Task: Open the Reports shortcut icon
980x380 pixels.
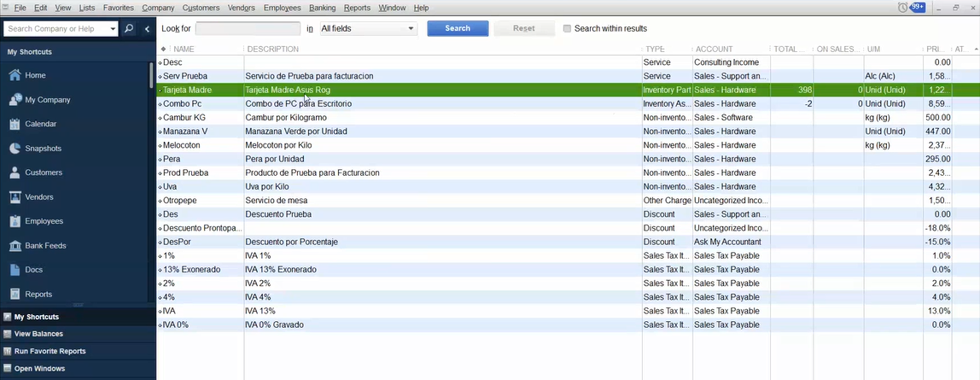Action: tap(15, 295)
